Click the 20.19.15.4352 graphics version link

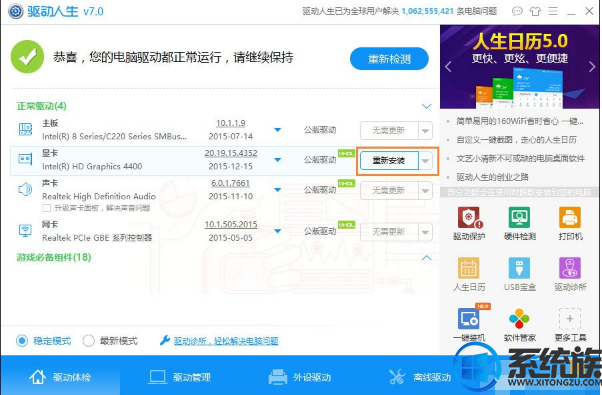pyautogui.click(x=231, y=153)
